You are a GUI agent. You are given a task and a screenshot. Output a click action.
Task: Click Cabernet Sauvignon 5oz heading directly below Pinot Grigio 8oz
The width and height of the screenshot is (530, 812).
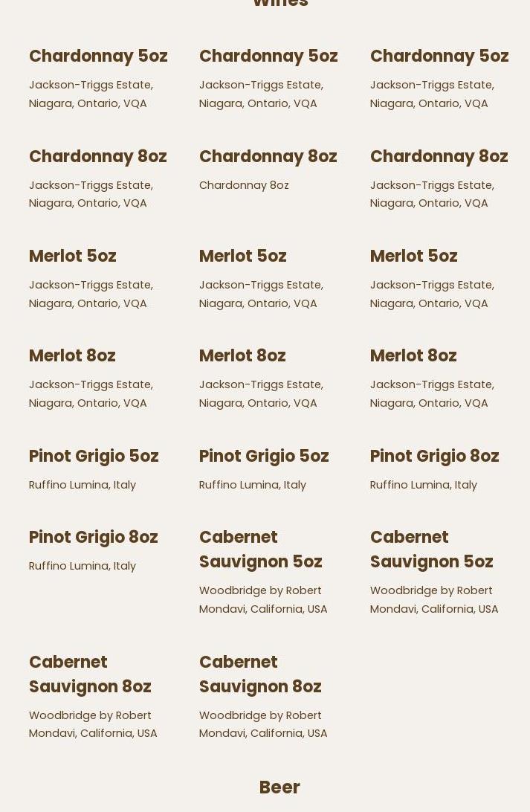click(x=431, y=549)
